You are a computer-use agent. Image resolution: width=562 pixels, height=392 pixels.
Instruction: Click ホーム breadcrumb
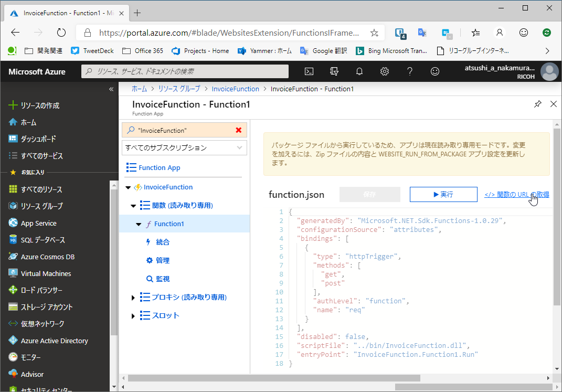pyautogui.click(x=139, y=89)
